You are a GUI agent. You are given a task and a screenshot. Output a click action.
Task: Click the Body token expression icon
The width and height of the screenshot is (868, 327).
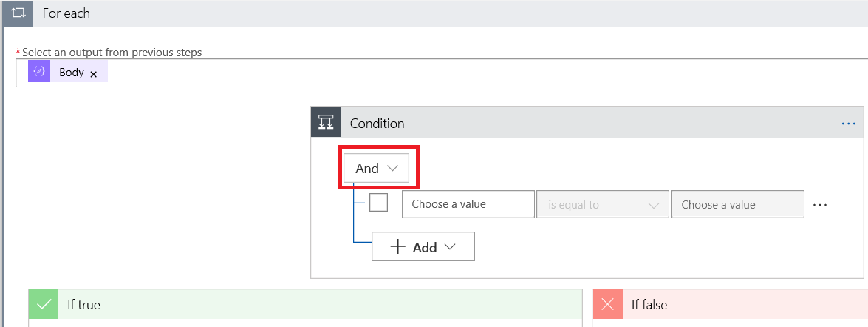tap(39, 72)
